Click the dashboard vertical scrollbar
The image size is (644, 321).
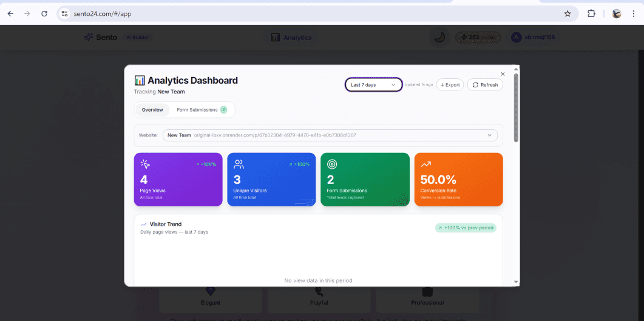pyautogui.click(x=516, y=108)
